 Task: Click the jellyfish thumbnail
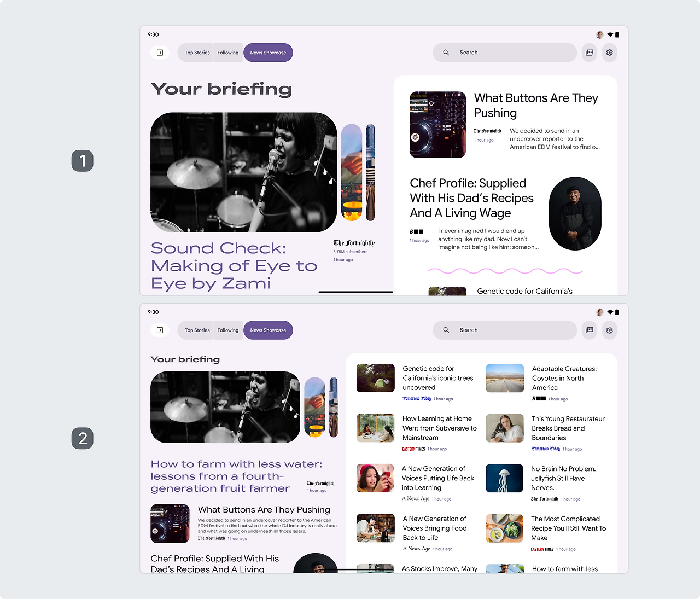click(505, 478)
